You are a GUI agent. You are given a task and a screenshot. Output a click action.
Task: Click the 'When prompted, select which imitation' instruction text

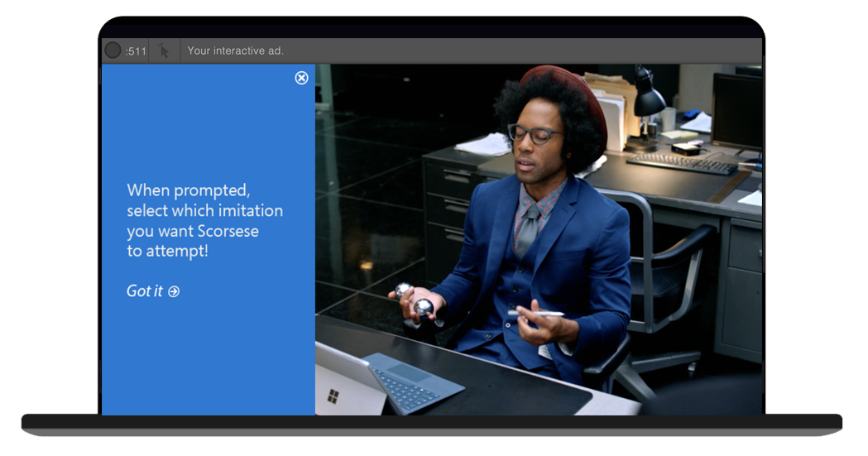coord(205,220)
